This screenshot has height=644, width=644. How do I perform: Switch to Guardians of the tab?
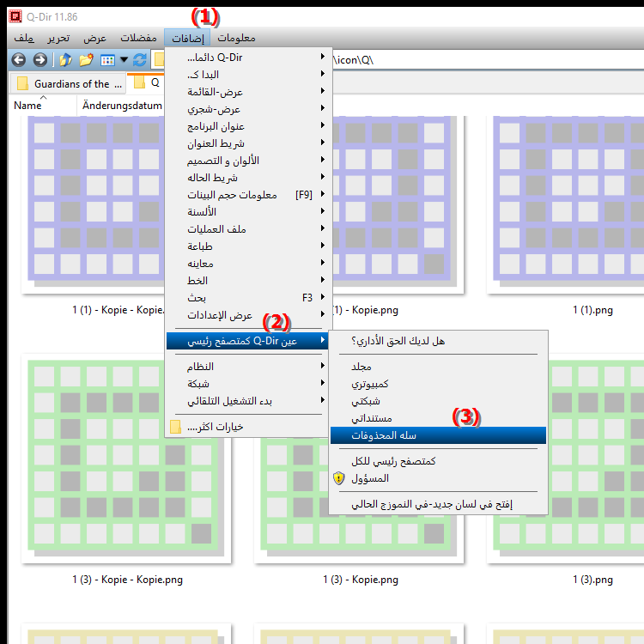(x=68, y=84)
